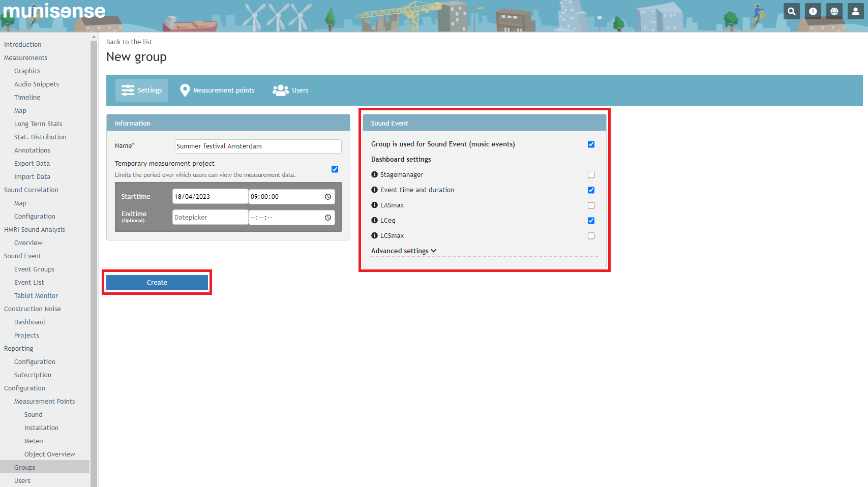Screen dimensions: 868x487
Task: Click the info icon next to LCeq
Action: (x=375, y=220)
